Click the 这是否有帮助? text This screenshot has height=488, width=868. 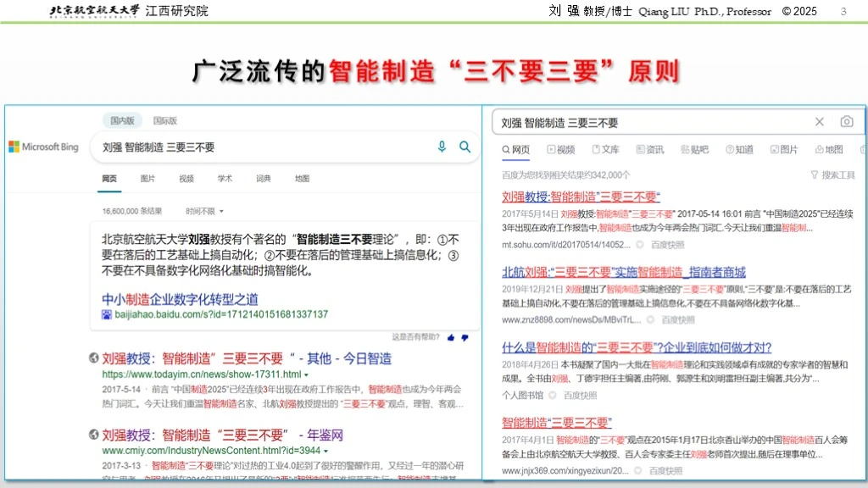pos(415,337)
